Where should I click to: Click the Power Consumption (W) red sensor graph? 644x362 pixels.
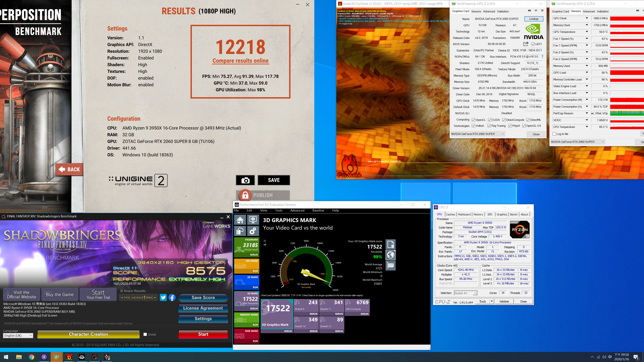[x=627, y=100]
